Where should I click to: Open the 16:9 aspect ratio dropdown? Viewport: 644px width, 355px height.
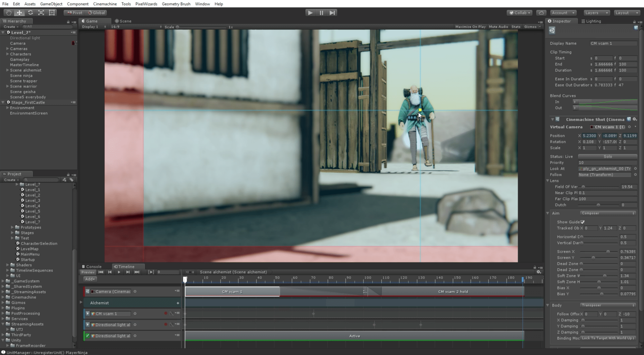click(x=136, y=27)
